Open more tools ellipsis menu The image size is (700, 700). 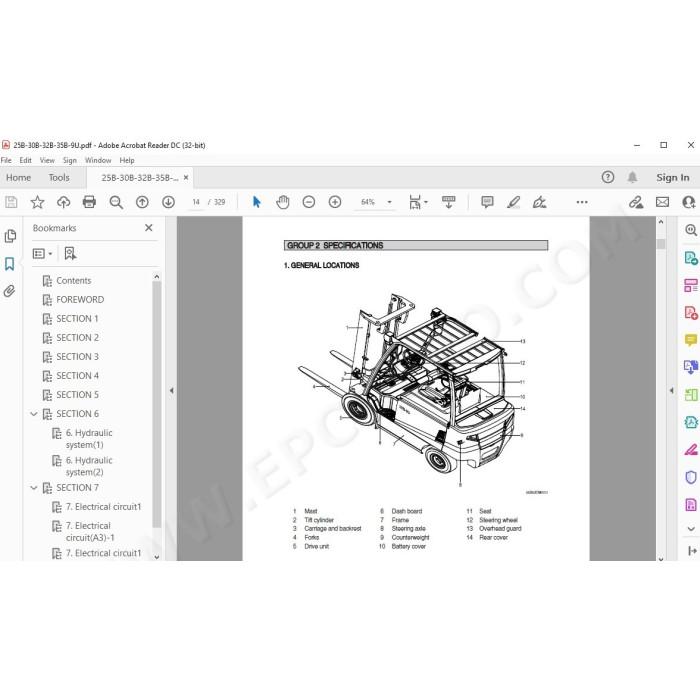pyautogui.click(x=582, y=202)
